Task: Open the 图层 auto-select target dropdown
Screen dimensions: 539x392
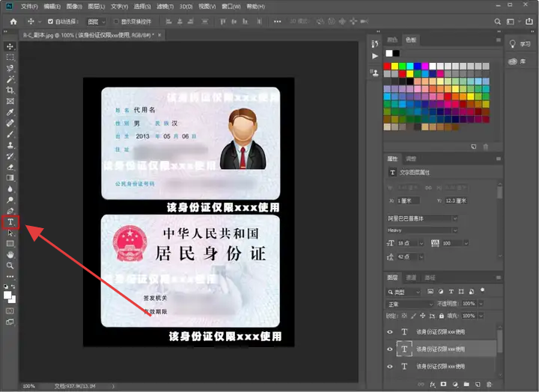Action: coord(96,22)
